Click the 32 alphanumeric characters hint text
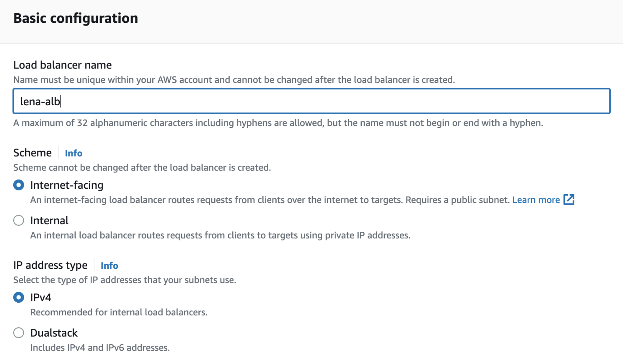The height and width of the screenshot is (364, 623). pos(278,123)
